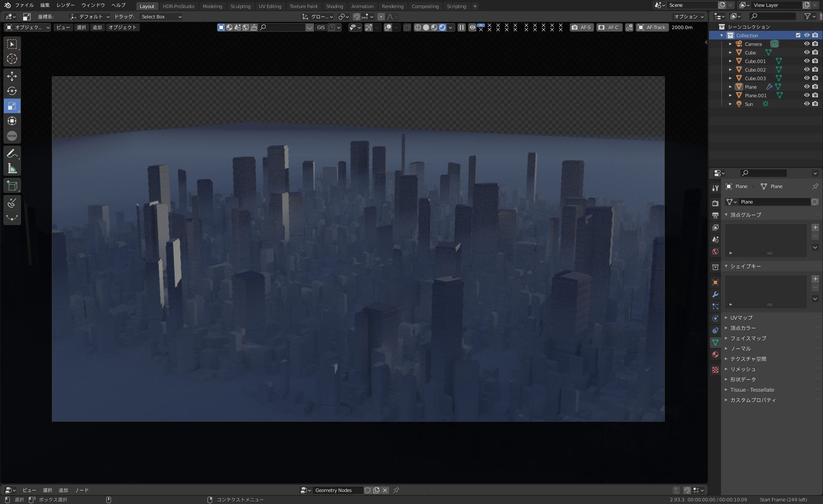Select the Annotate tool icon

[x=12, y=153]
